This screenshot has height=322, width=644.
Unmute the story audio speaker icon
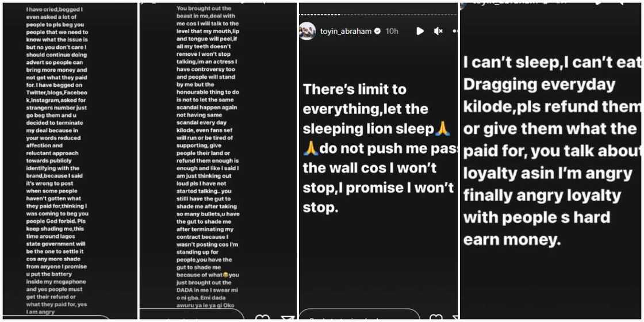438,31
